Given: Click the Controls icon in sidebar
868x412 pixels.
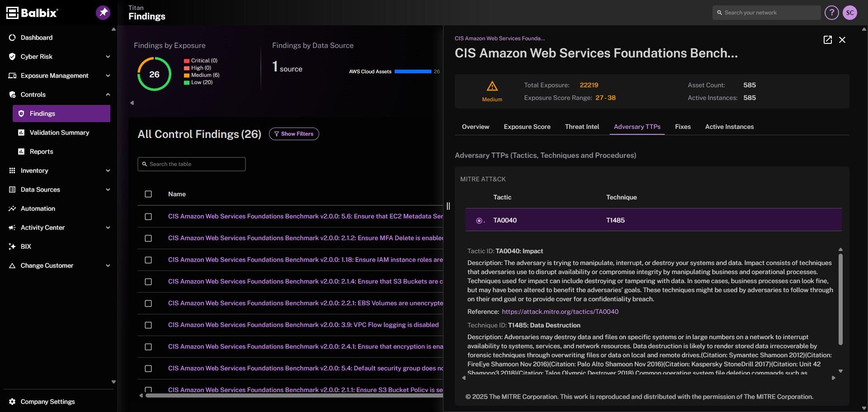Looking at the screenshot, I should [12, 95].
